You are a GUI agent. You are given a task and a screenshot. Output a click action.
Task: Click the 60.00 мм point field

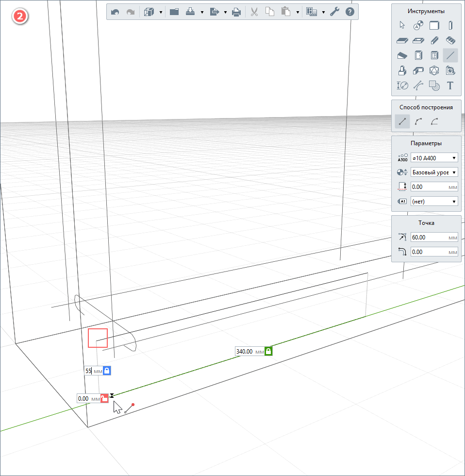click(x=429, y=238)
